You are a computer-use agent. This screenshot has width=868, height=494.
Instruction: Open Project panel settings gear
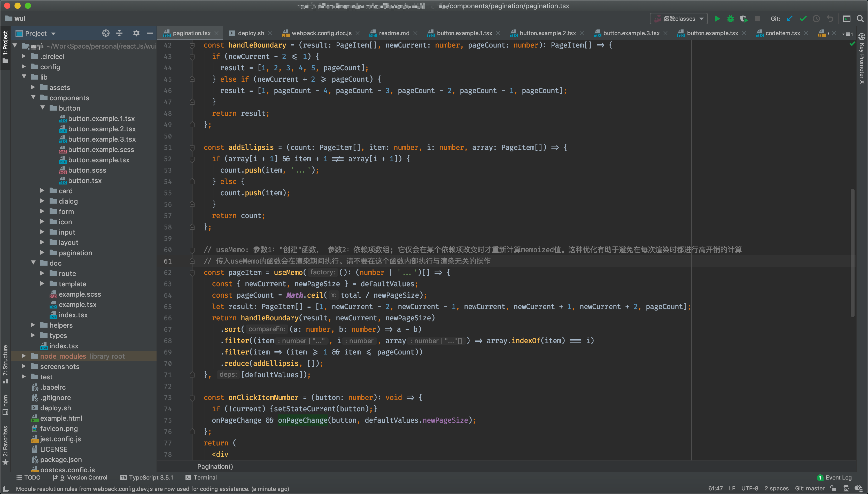tap(136, 33)
